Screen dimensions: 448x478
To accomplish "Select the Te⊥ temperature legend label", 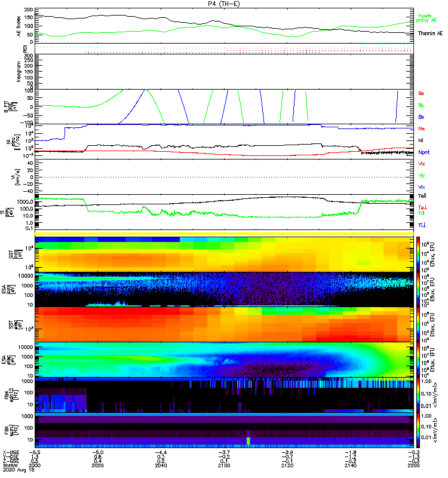I will click(x=422, y=207).
